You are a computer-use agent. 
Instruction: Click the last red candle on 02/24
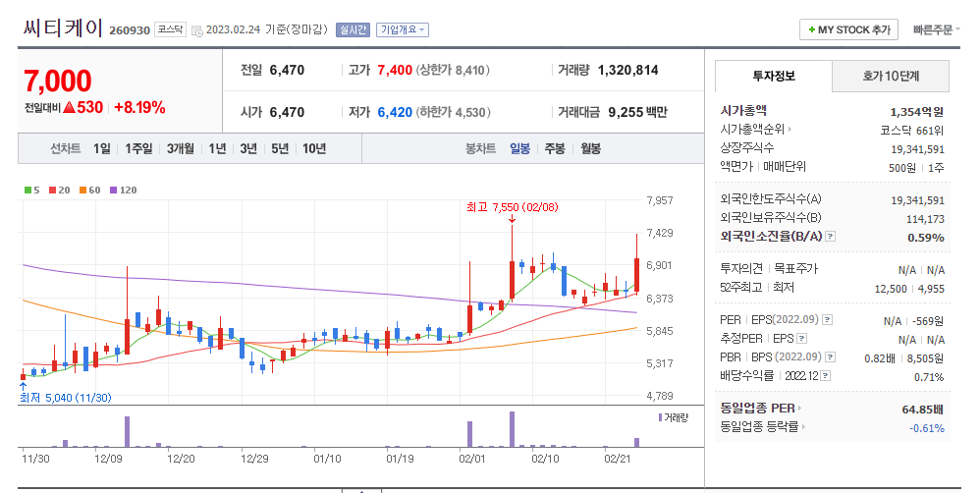637,275
